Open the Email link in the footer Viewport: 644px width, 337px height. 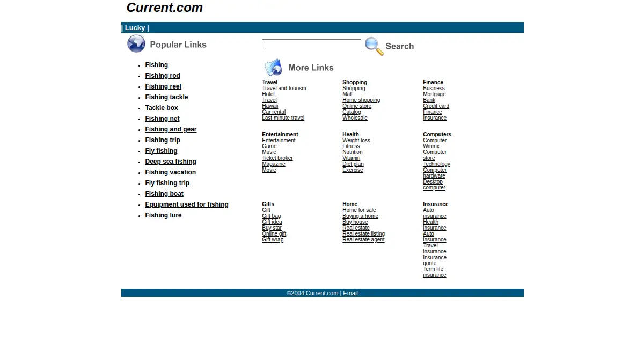(x=350, y=293)
